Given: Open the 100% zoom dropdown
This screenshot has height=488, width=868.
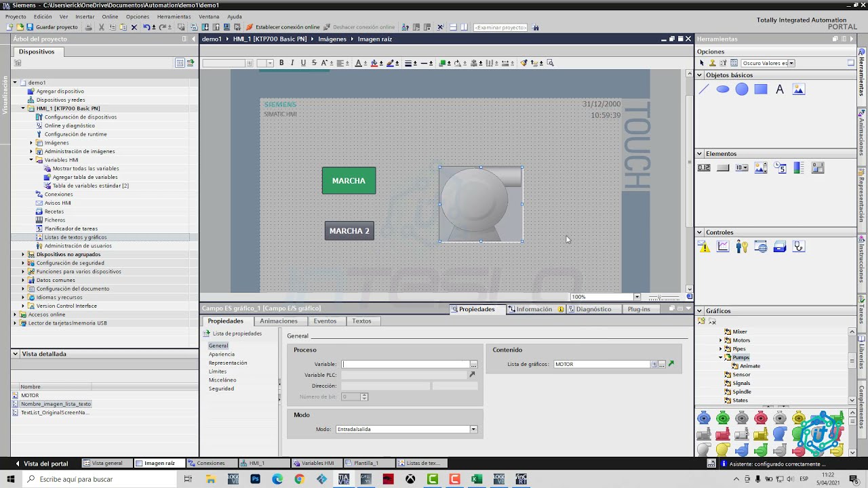Looking at the screenshot, I should (x=636, y=297).
